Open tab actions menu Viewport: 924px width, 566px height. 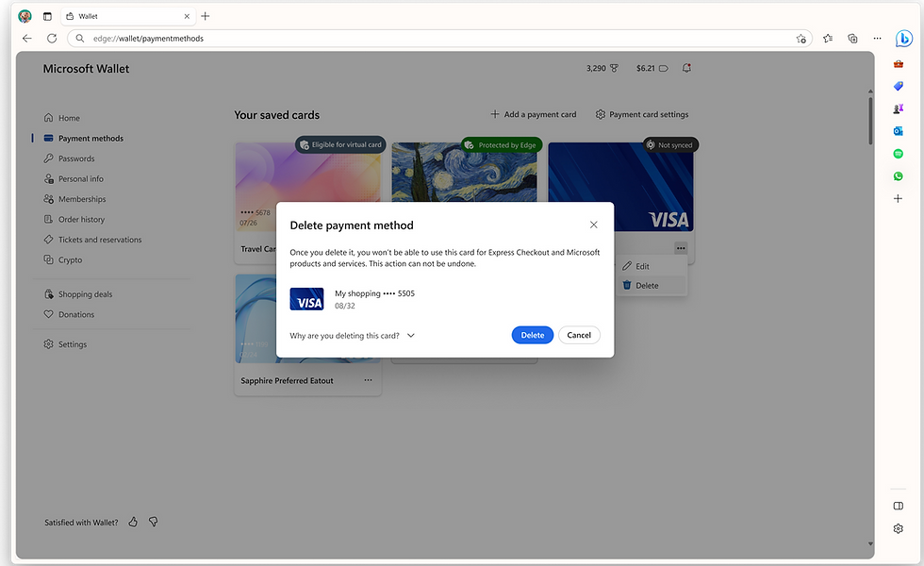tap(47, 17)
